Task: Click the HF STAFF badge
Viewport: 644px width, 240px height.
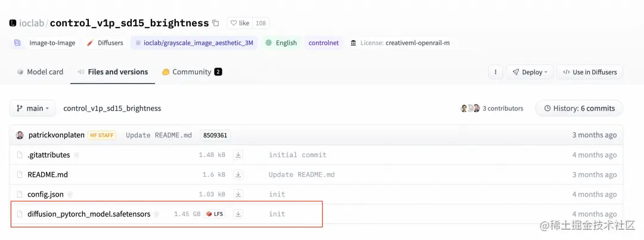Action: 102,135
